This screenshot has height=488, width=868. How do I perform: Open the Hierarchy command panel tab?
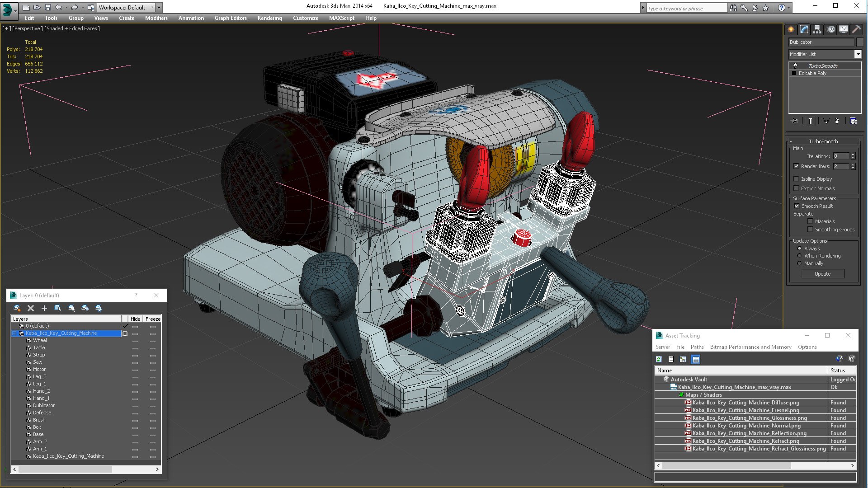[817, 29]
